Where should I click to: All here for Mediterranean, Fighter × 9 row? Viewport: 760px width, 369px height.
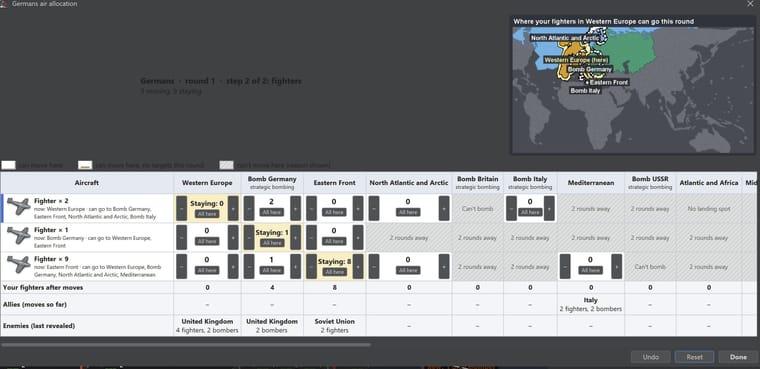click(590, 270)
